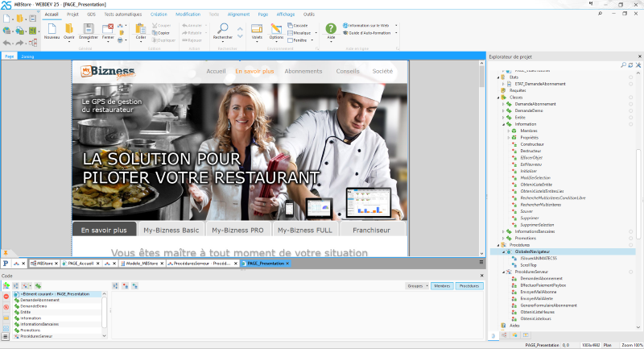Collapse the ProcéduresServeur node

(x=504, y=272)
